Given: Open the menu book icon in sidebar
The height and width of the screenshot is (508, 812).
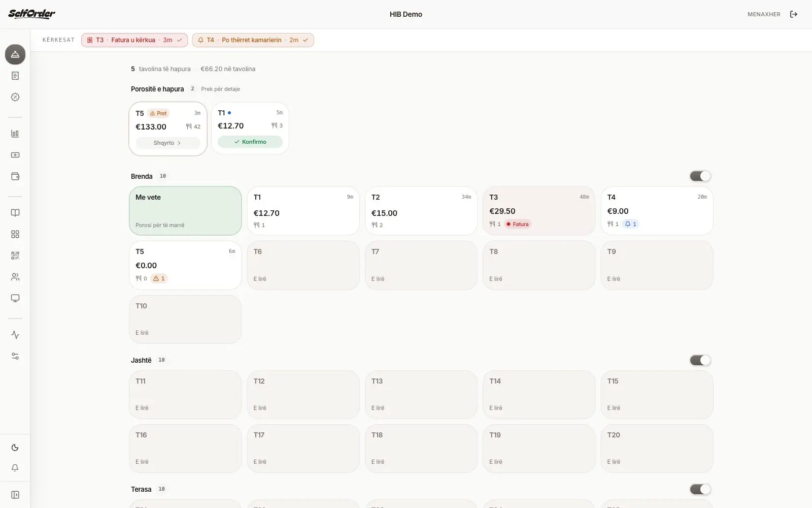Looking at the screenshot, I should coord(15,213).
